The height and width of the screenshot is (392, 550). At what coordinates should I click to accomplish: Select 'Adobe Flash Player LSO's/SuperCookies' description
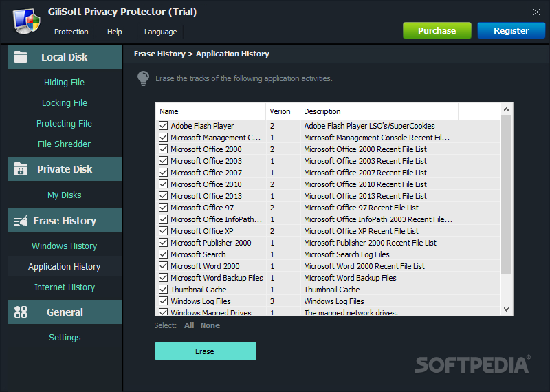pos(369,126)
